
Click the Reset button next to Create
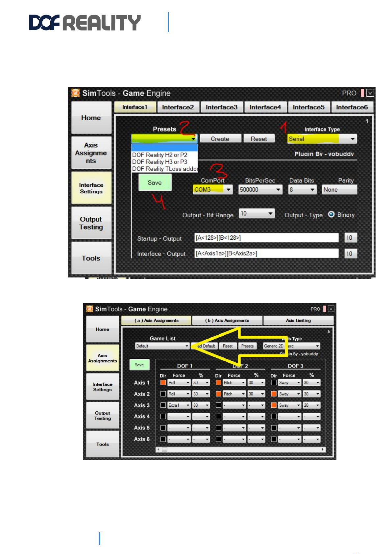pyautogui.click(x=259, y=139)
